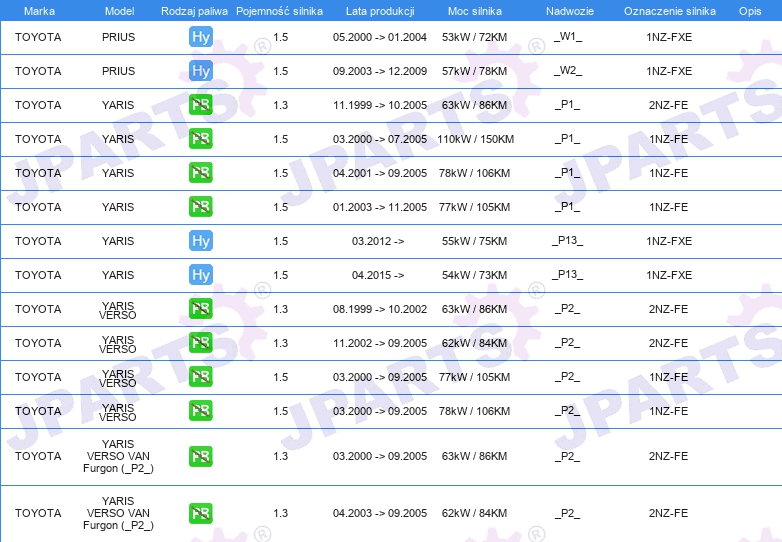Click the petrol icon in the 110kW Yaris row
Screen dimensions: 782x542
[x=200, y=139]
